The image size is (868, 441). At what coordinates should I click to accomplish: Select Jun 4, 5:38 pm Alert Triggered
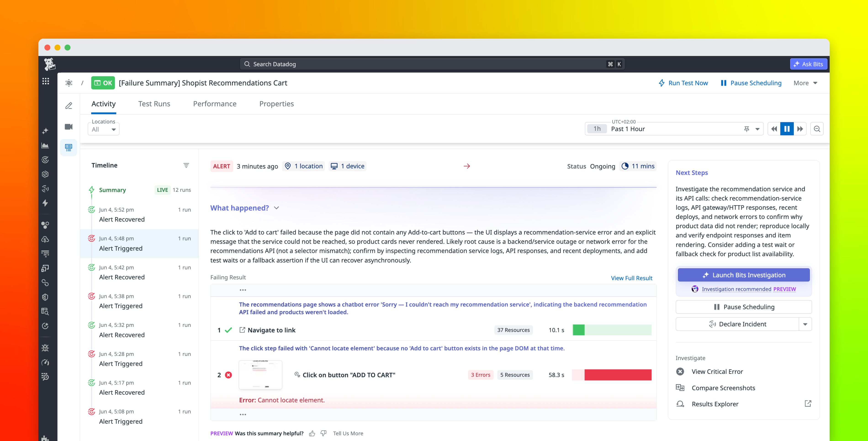point(139,301)
